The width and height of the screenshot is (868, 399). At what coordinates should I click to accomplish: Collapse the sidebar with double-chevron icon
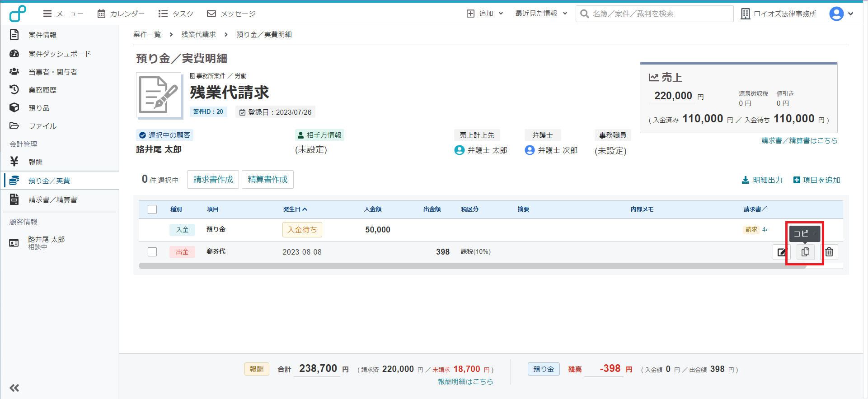point(14,388)
